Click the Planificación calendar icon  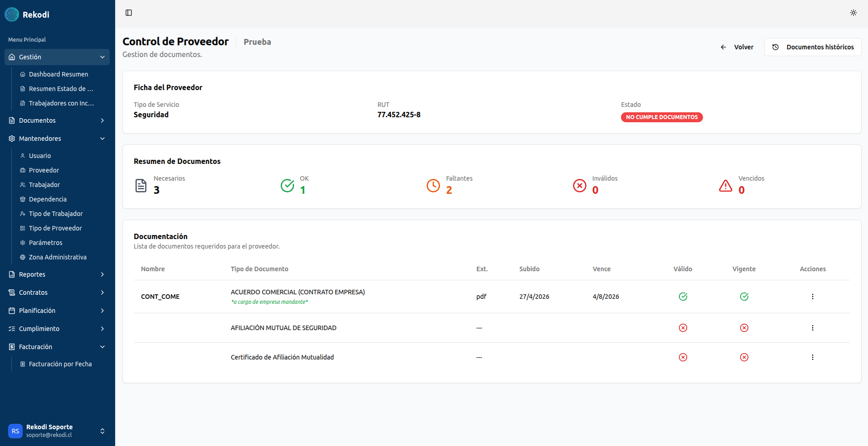(12, 311)
